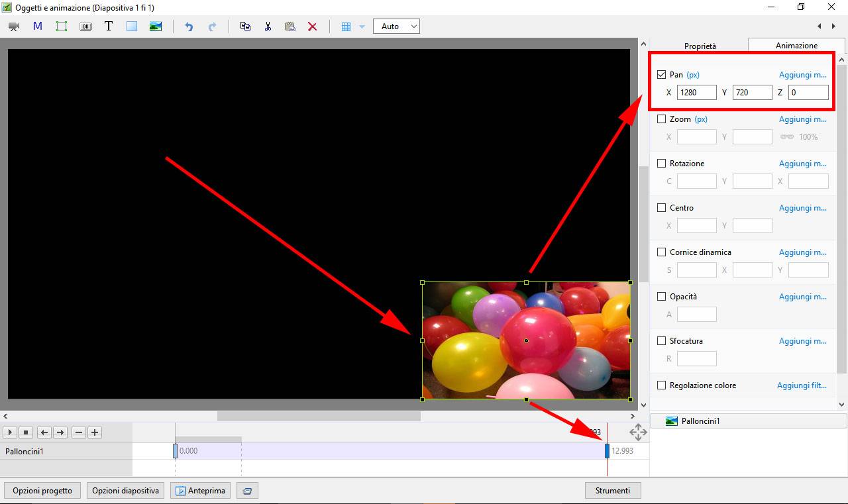848x504 pixels.
Task: Uncheck the Pan checkbox
Action: tap(661, 75)
